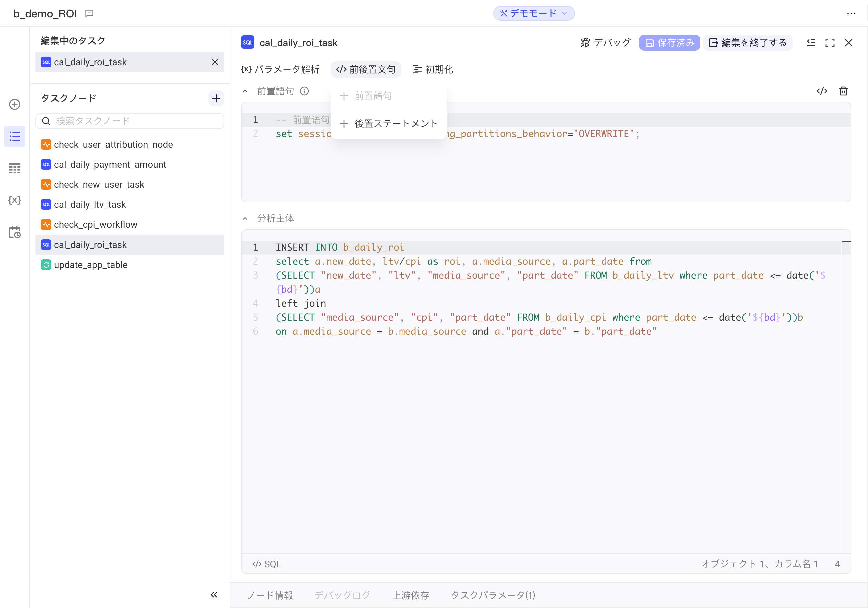Collapse the 分析主体 section

[x=245, y=218]
